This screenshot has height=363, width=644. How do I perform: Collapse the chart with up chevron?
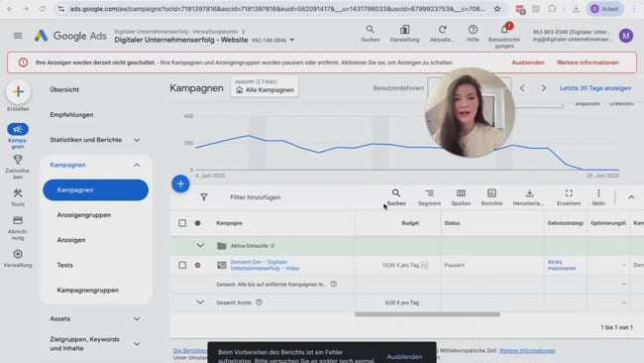click(631, 197)
